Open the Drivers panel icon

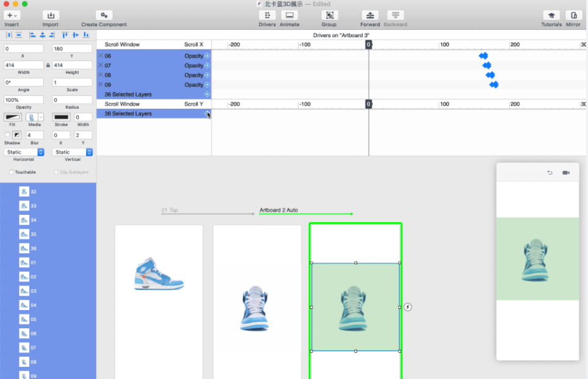click(x=267, y=15)
